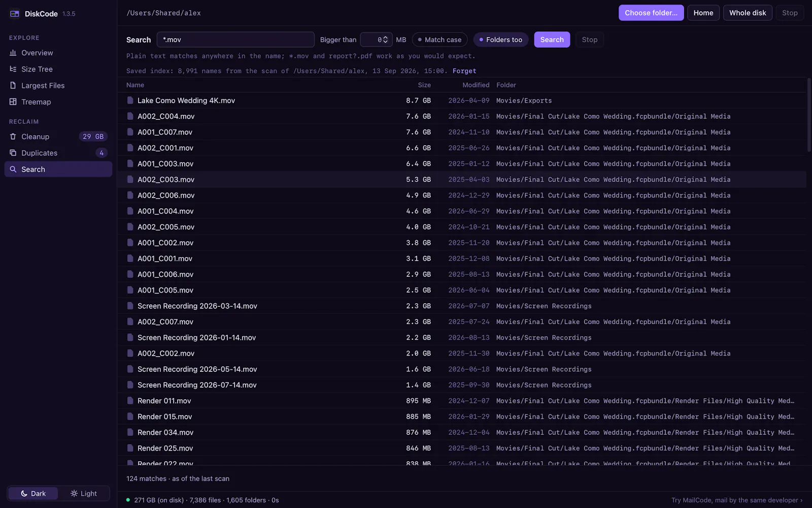Click the sun icon for Light theme

click(x=74, y=493)
